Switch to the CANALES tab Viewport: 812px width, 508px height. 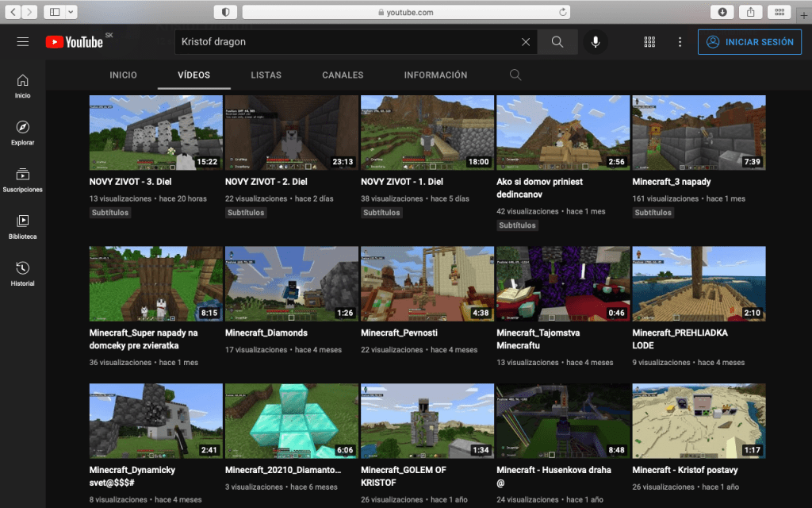coord(343,75)
